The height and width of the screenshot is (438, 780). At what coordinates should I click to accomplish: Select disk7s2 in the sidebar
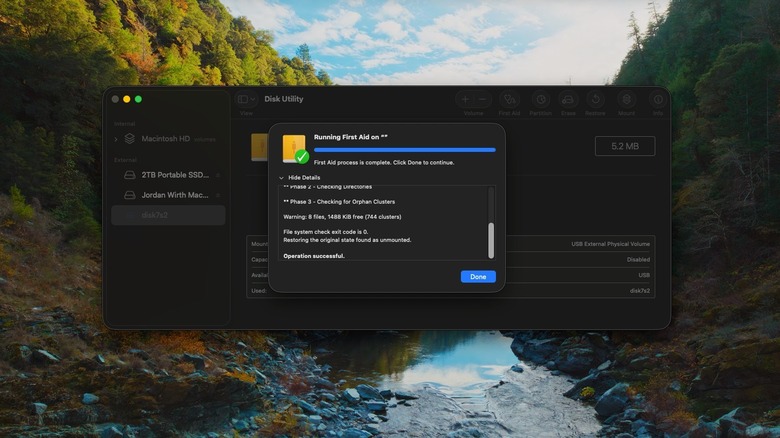(168, 215)
